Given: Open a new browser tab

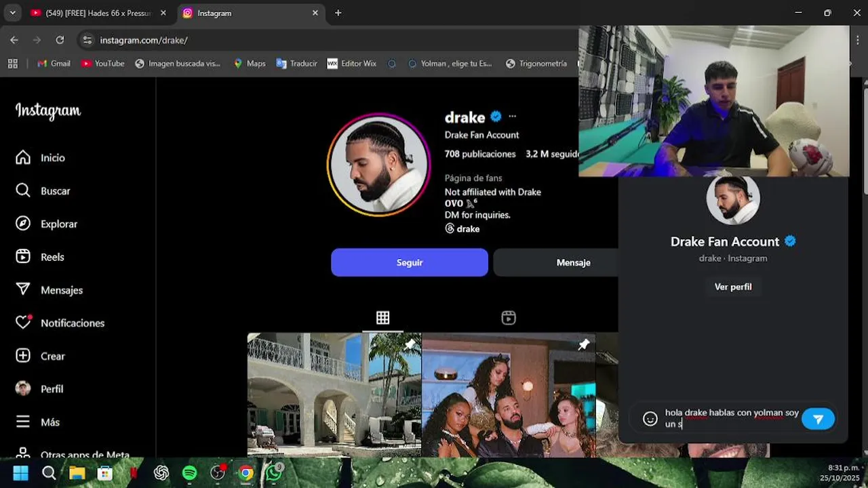Looking at the screenshot, I should coord(338,13).
